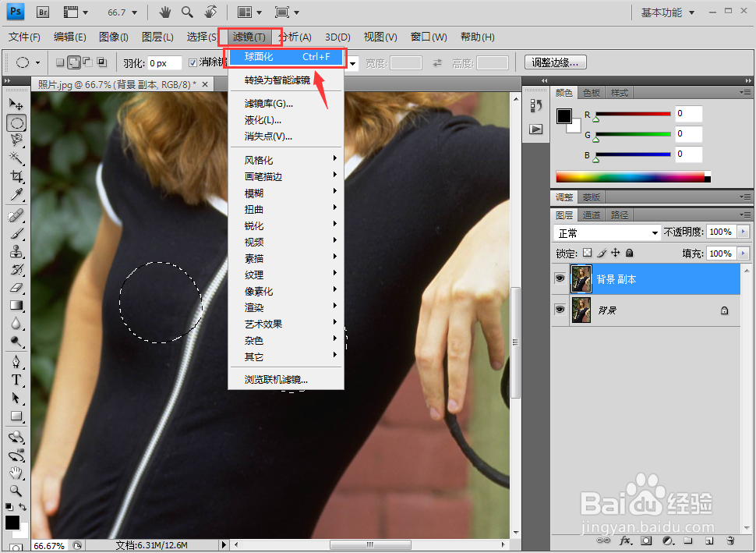Click the link layers button
This screenshot has height=553, width=756.
pos(604,540)
